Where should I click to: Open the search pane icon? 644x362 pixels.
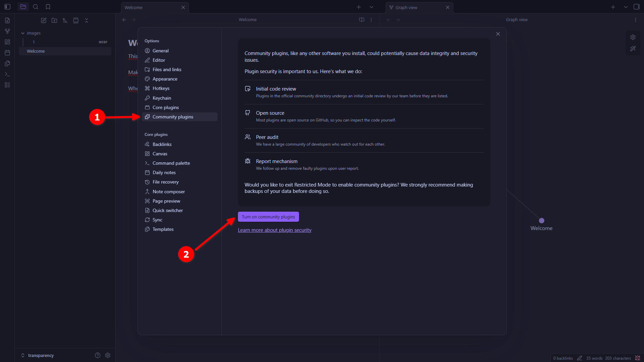(x=36, y=7)
